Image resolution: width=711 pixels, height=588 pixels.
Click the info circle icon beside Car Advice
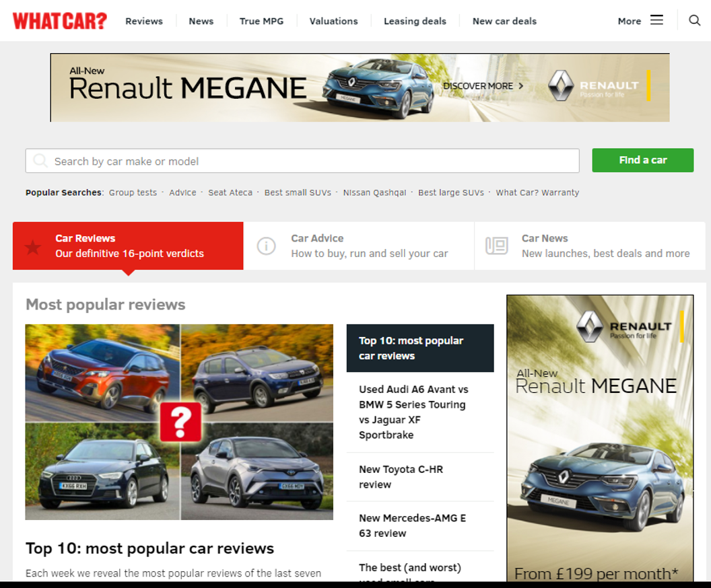[266, 246]
